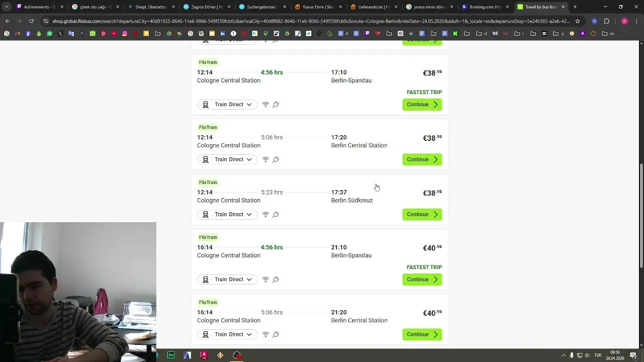Screen dimensions: 644x362
Task: Expand Train Direct details for Berlin Südkreuz trip
Action: click(x=227, y=215)
